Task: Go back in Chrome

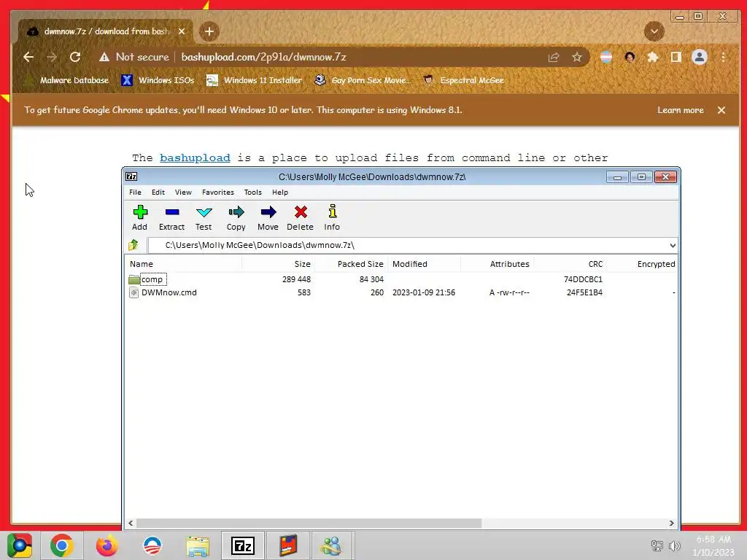Action: [28, 57]
